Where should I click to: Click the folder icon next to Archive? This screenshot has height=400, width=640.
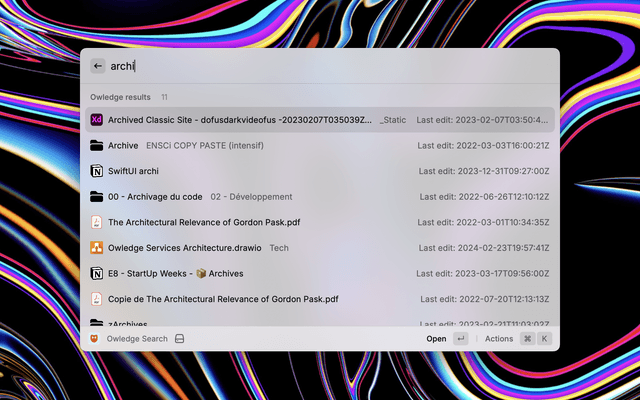[97, 145]
